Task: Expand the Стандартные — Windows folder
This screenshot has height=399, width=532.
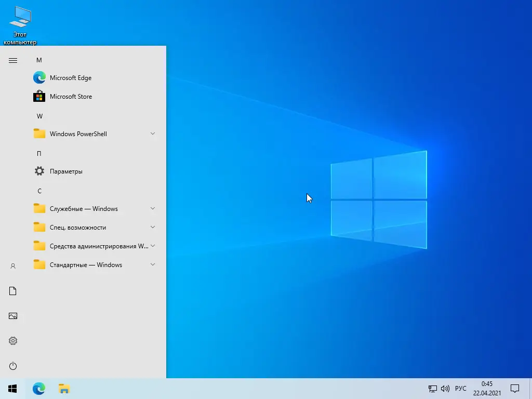Action: (x=153, y=264)
